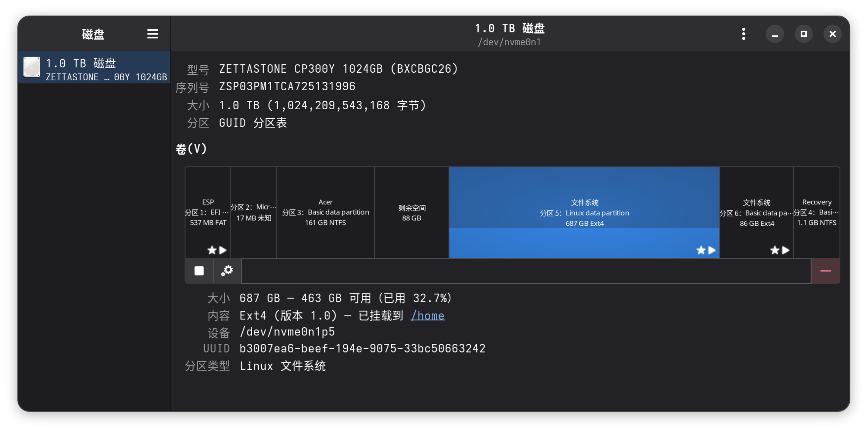Select partition 6 (86 GB Ext4)
Screen dimensions: 868x431
tap(756, 212)
